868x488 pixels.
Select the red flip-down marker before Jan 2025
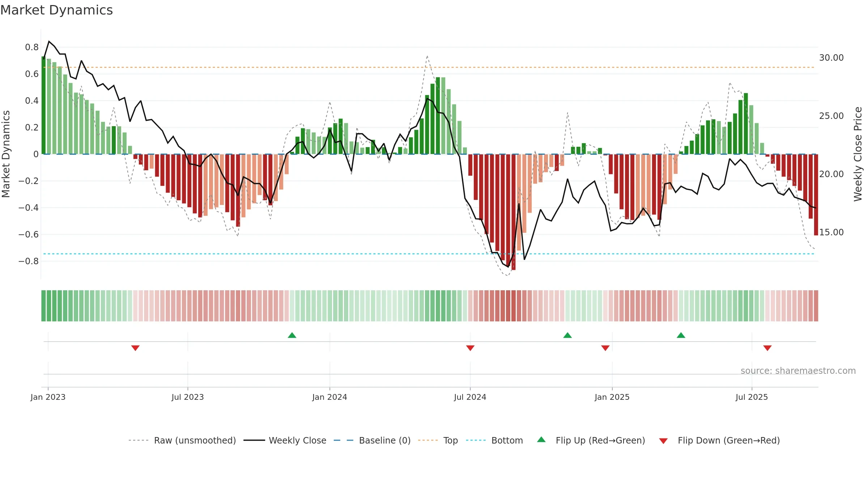[605, 348]
